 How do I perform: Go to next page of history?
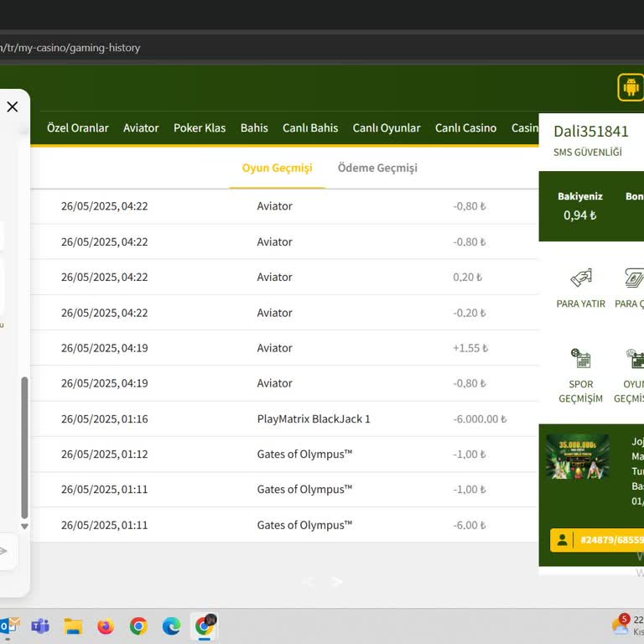coord(337,581)
